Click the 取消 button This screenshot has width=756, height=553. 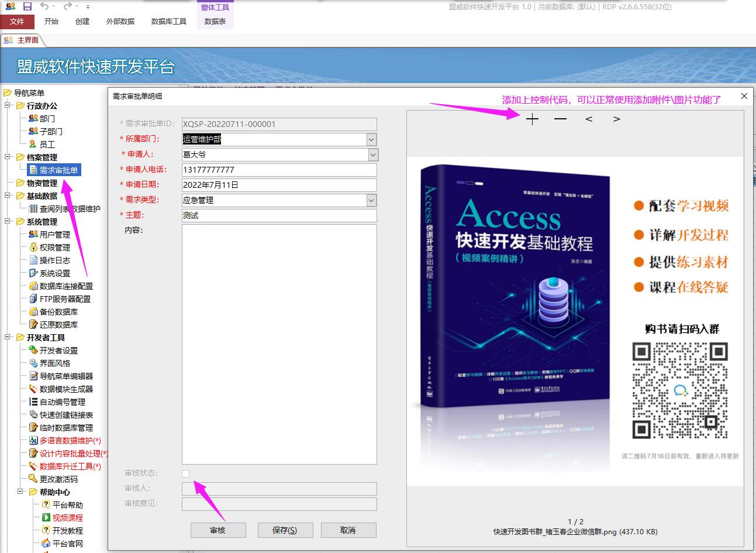[x=348, y=530]
